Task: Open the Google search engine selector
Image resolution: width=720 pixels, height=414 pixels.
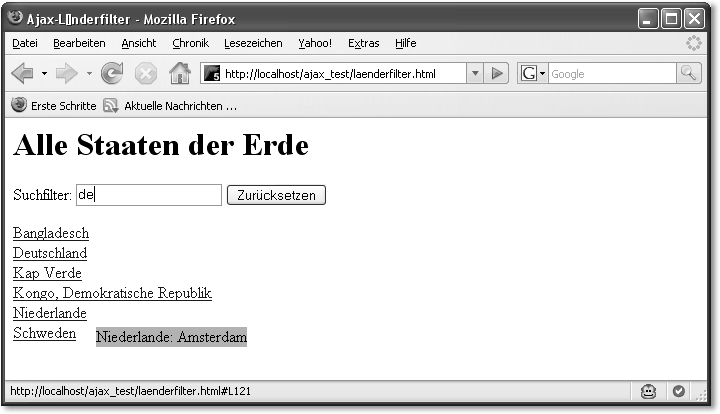Action: [x=532, y=74]
